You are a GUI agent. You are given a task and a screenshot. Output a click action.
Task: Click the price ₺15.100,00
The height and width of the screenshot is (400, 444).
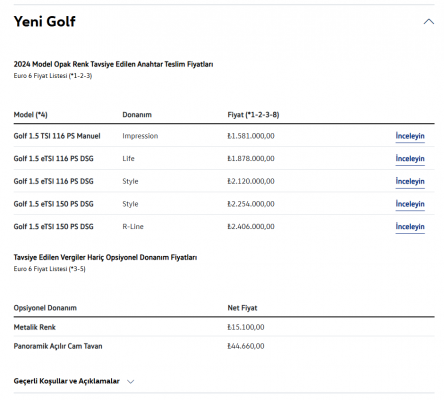[246, 327]
